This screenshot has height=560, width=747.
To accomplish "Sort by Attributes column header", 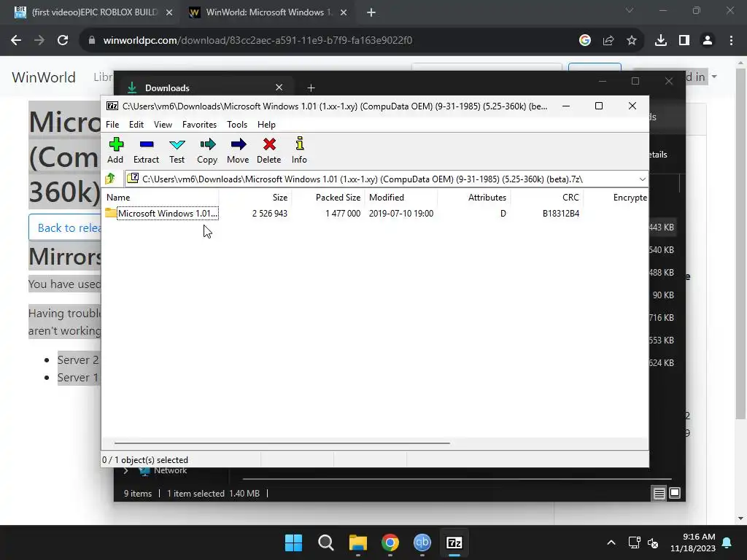I will (x=474, y=197).
